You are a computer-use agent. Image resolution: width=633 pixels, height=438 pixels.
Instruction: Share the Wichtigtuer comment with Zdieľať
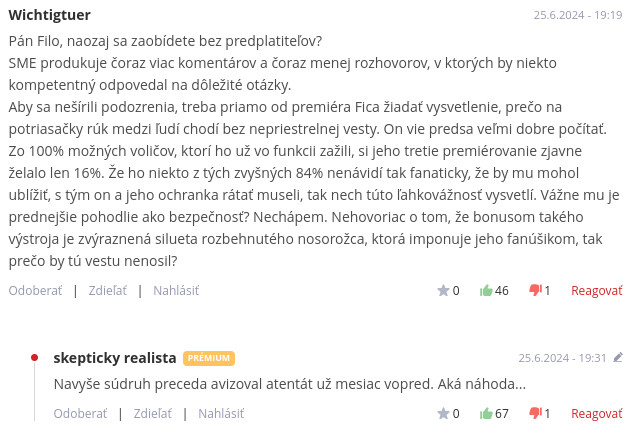point(107,291)
